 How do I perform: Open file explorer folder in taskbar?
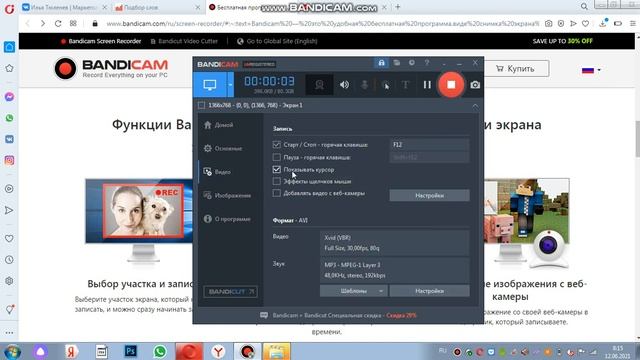pyautogui.click(x=277, y=351)
